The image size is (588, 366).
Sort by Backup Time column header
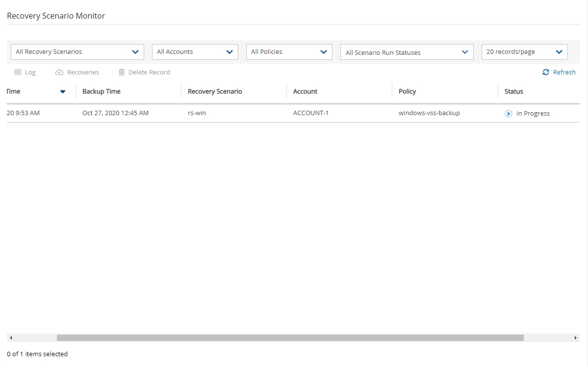pos(102,92)
